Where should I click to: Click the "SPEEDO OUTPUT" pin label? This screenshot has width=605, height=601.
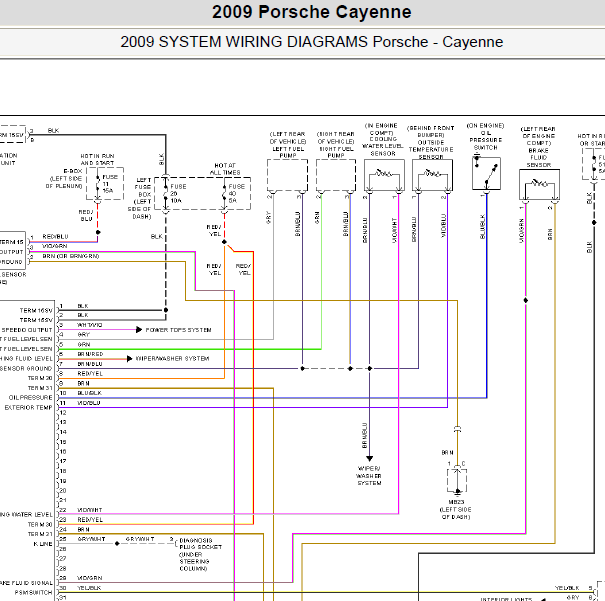[27, 330]
